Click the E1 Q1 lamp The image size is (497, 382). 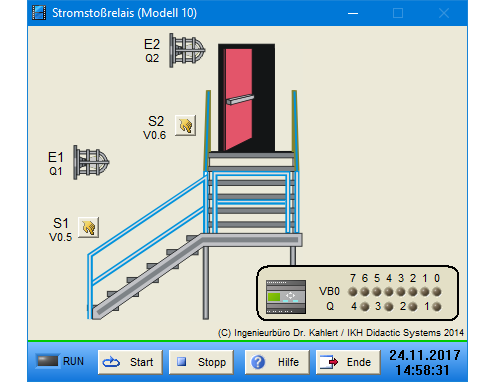(91, 163)
